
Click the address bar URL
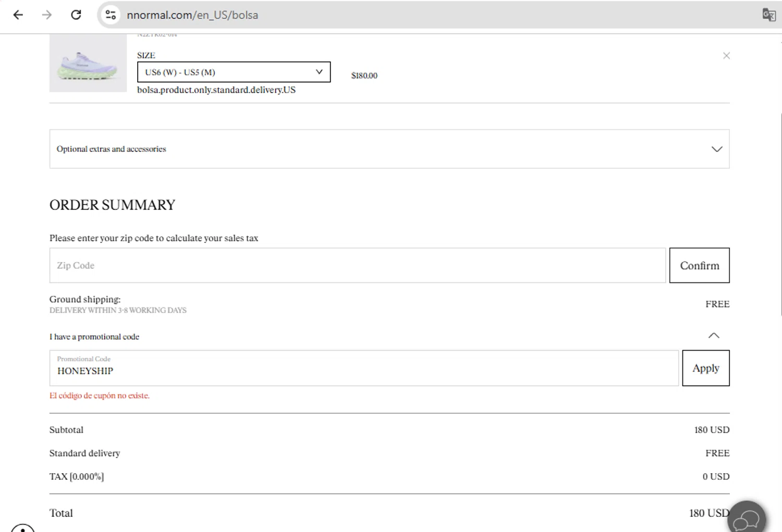pyautogui.click(x=192, y=15)
